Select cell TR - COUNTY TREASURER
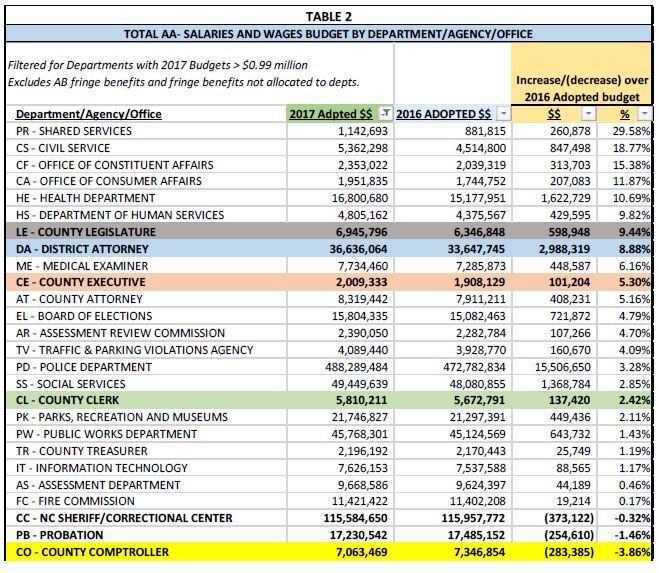Viewport: 659px width, 573px height. click(147, 451)
